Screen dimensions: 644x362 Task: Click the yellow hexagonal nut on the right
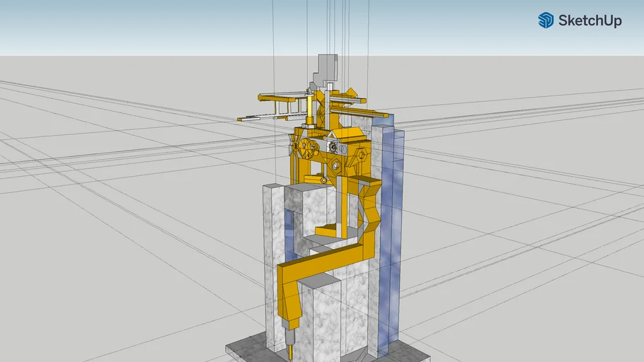(x=361, y=153)
